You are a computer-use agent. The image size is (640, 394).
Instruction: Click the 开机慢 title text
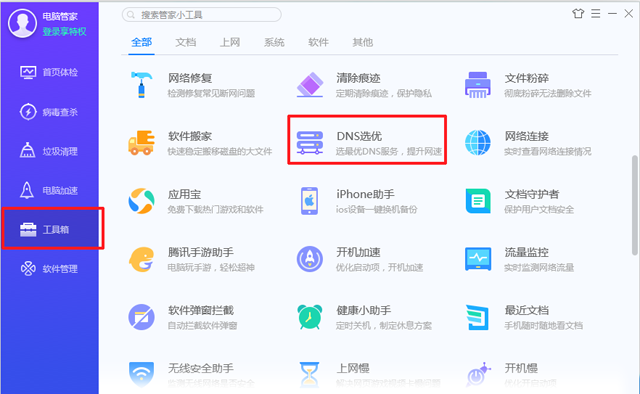tap(521, 368)
